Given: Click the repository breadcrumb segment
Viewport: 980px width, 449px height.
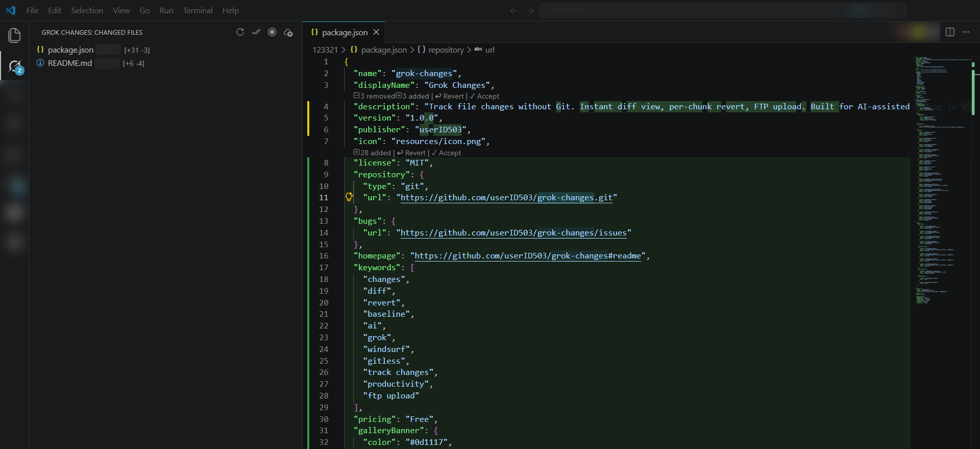Looking at the screenshot, I should 446,50.
